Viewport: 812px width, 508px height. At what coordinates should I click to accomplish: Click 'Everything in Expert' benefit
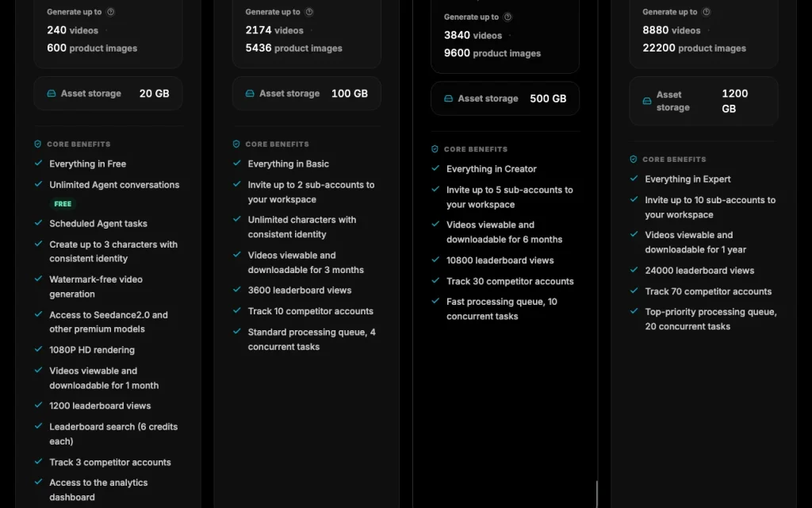pyautogui.click(x=688, y=179)
